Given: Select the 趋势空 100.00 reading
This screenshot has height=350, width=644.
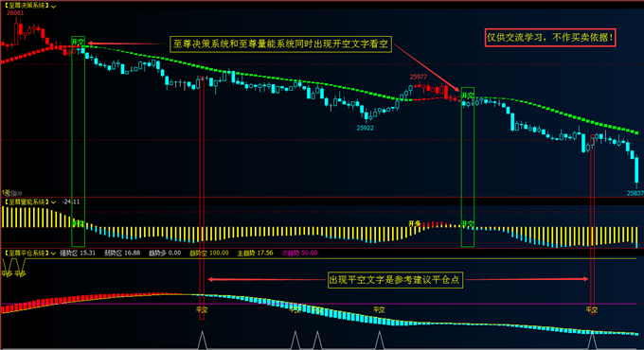Looking at the screenshot, I should coord(208,254).
